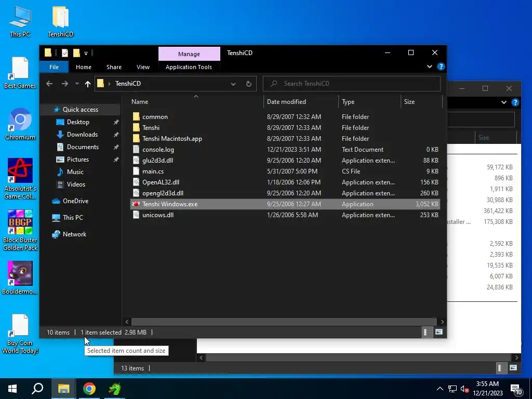Launch Chromium from the desktop
Screen dimensions: 532x399
[20, 124]
